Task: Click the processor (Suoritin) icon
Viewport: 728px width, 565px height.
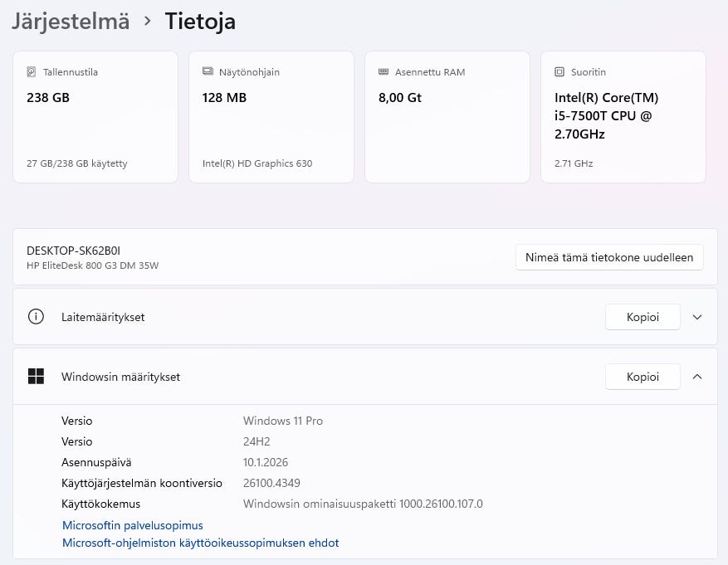Action: [559, 72]
